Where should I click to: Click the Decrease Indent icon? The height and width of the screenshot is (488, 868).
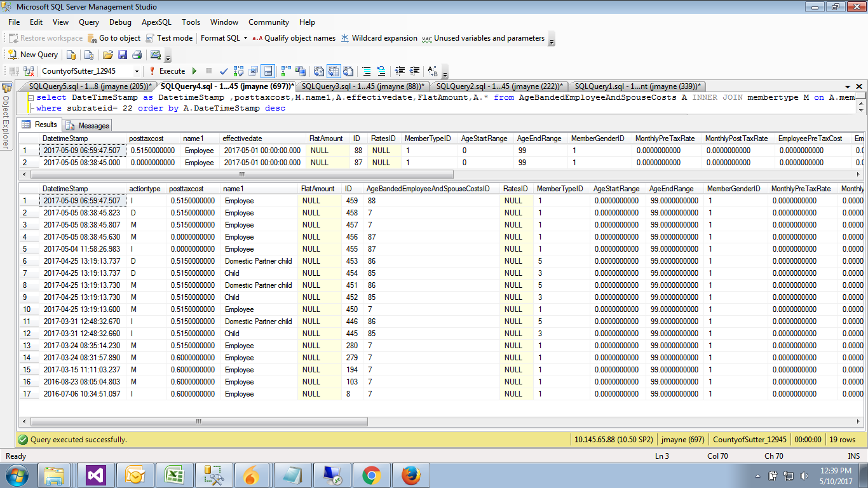pyautogui.click(x=400, y=71)
